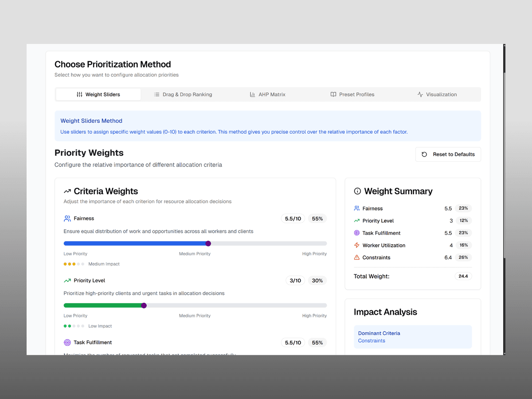Image resolution: width=532 pixels, height=399 pixels.
Task: Click the info icon beside Weight Summary
Action: pos(357,192)
